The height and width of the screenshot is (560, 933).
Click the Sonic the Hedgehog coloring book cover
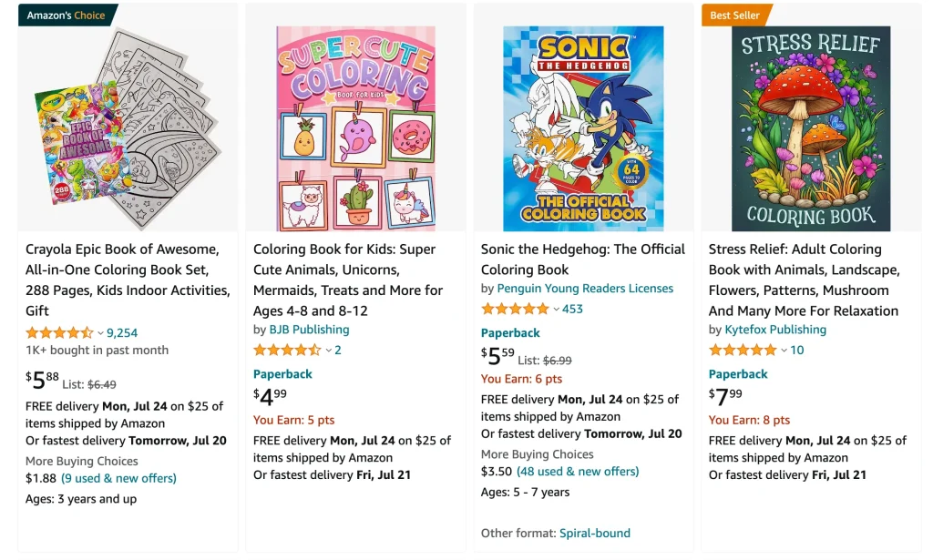[583, 129]
